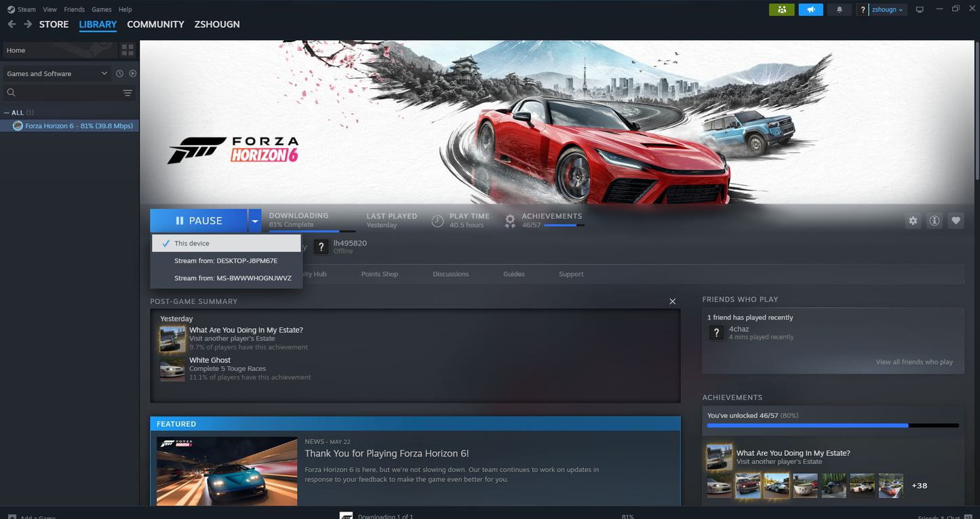The image size is (980, 519).
Task: Select Stream from DESKTOP-J8PM67E
Action: point(227,261)
